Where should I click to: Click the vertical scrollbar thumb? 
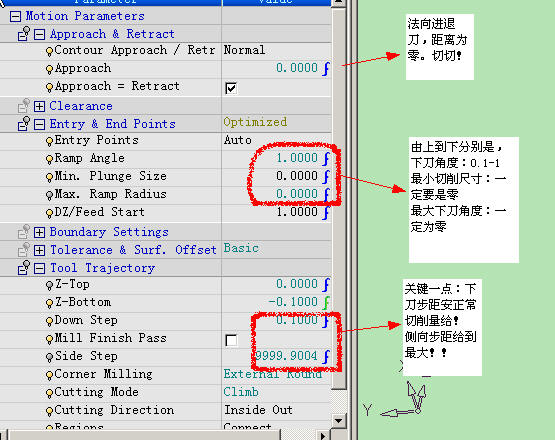coord(339,198)
